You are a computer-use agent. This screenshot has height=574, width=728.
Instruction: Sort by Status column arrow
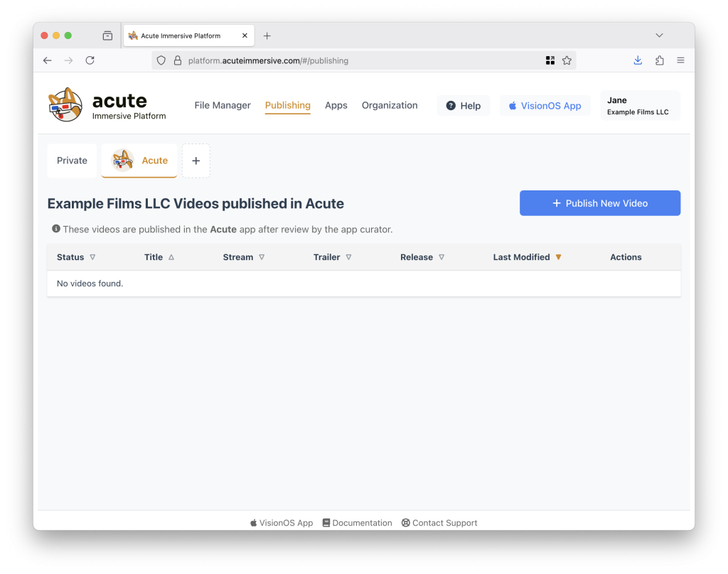point(92,257)
